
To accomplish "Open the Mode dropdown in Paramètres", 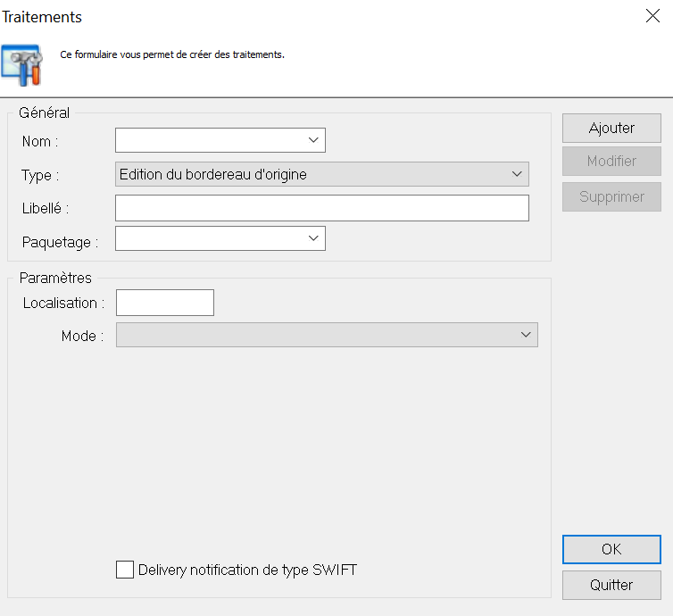I will coord(526,335).
